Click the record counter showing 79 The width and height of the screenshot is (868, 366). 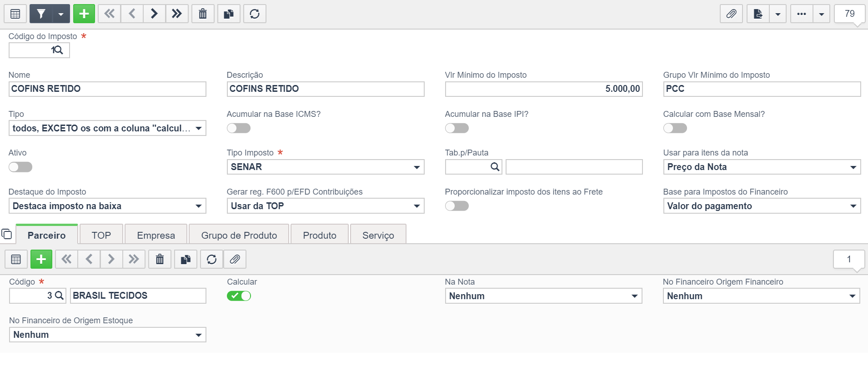coord(849,14)
